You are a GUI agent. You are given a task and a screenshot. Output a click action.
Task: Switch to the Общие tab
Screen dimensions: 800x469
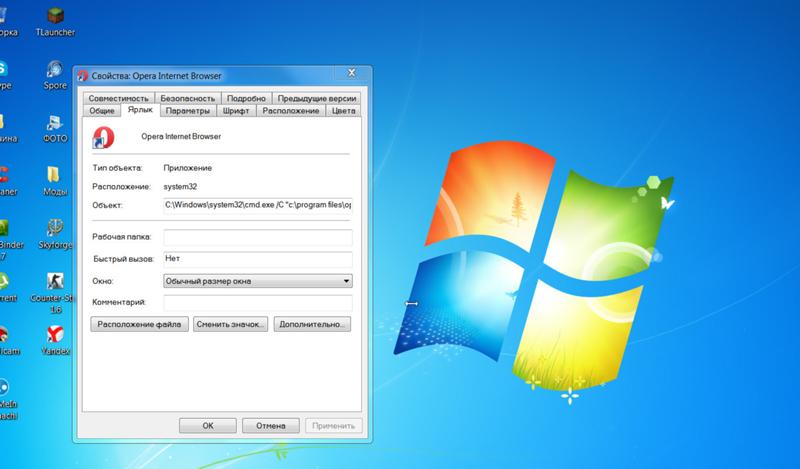click(102, 111)
